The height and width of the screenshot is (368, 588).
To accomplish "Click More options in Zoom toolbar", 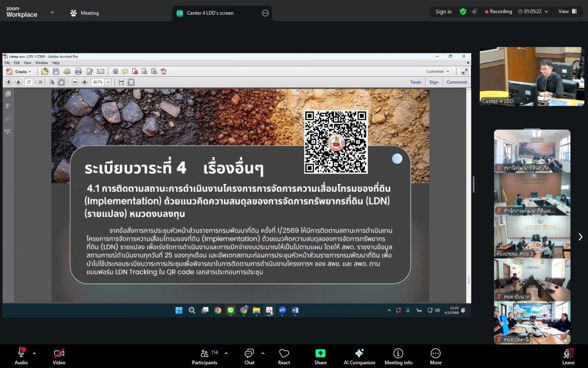I will tap(435, 356).
